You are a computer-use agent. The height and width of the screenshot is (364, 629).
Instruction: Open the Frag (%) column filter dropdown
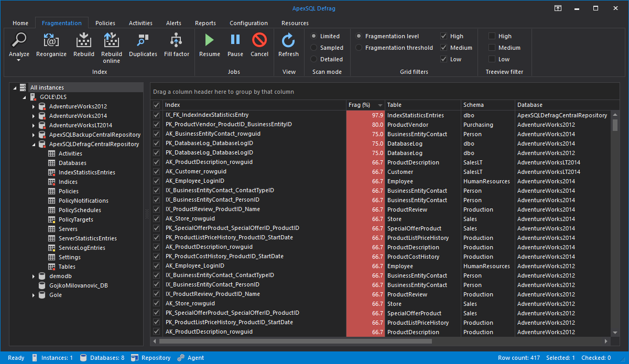(x=379, y=105)
